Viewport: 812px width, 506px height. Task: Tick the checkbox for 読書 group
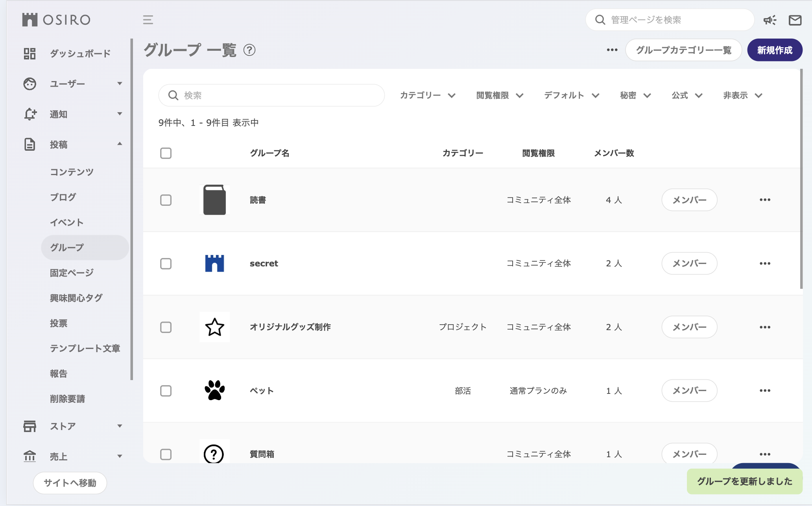pos(166,200)
